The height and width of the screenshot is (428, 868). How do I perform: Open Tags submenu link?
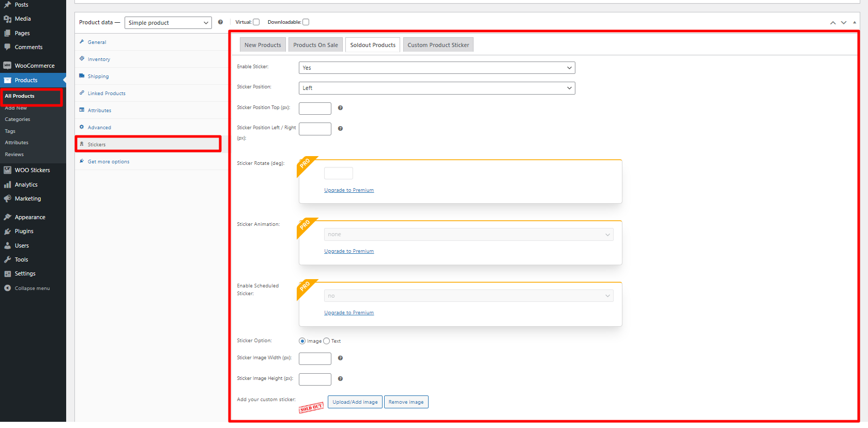pos(10,131)
